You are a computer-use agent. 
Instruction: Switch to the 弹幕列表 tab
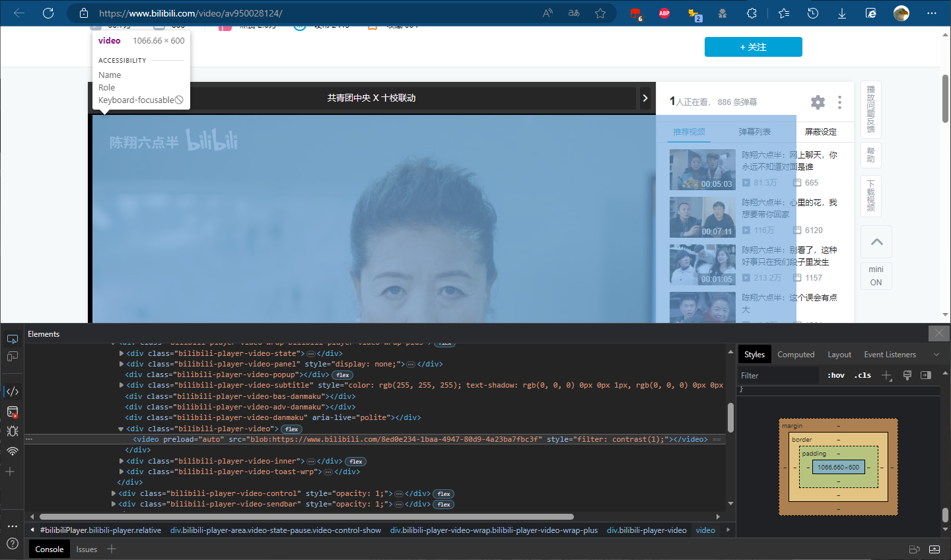coord(755,131)
